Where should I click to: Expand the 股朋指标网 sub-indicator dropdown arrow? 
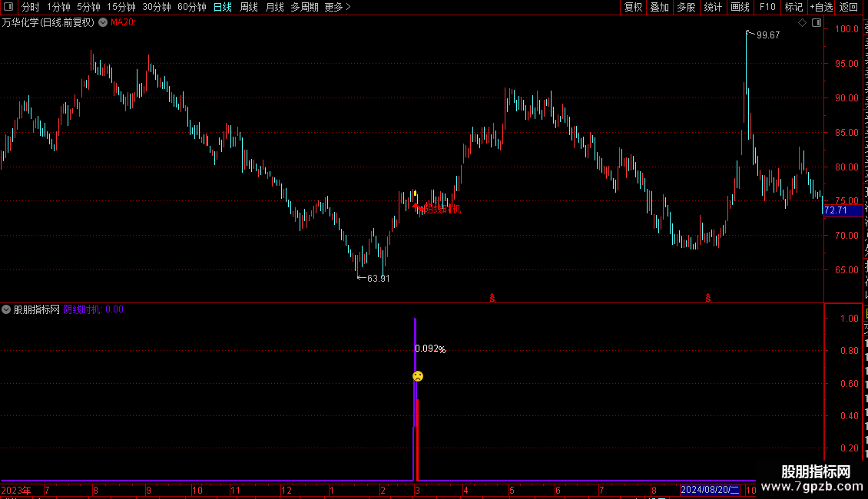point(6,310)
